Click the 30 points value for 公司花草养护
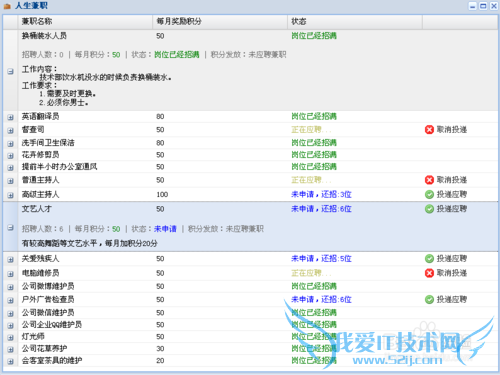Screen dimensions: 500x375 click(x=160, y=349)
